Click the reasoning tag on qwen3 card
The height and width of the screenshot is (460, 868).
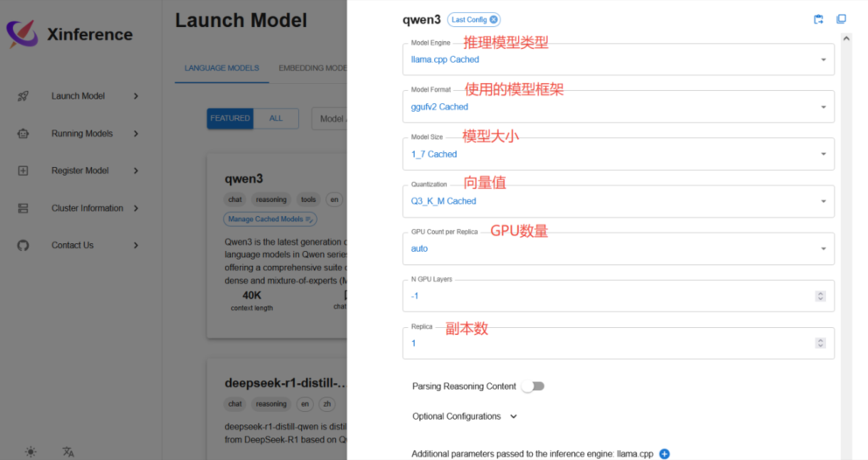coord(271,200)
